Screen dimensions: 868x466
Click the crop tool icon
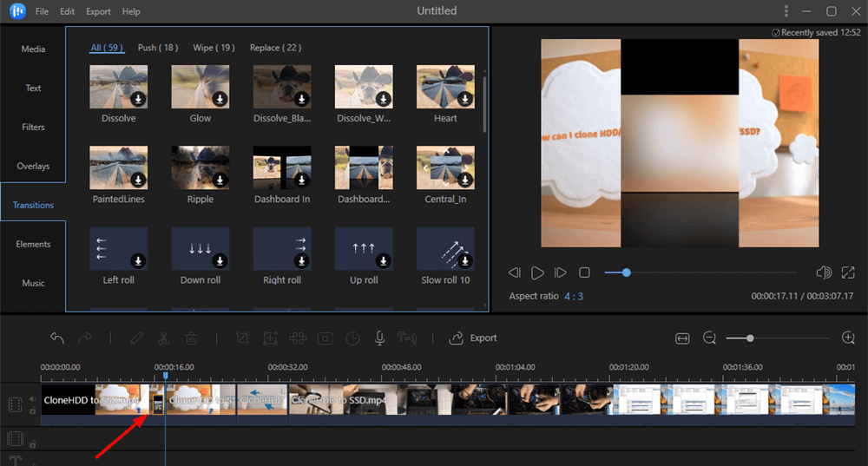242,338
